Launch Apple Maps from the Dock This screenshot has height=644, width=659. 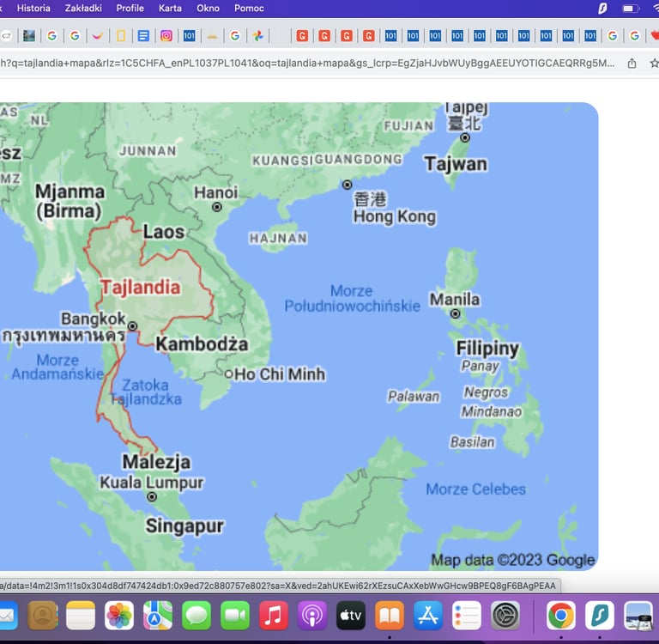158,616
